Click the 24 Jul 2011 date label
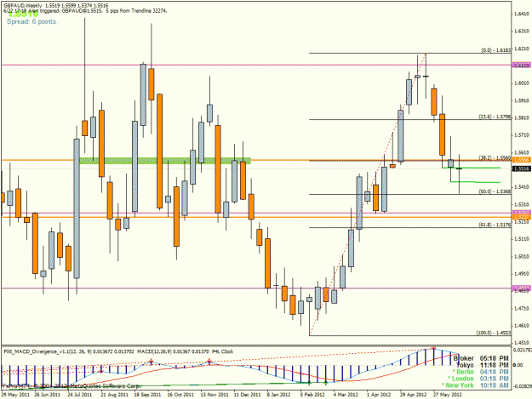 [x=80, y=395]
